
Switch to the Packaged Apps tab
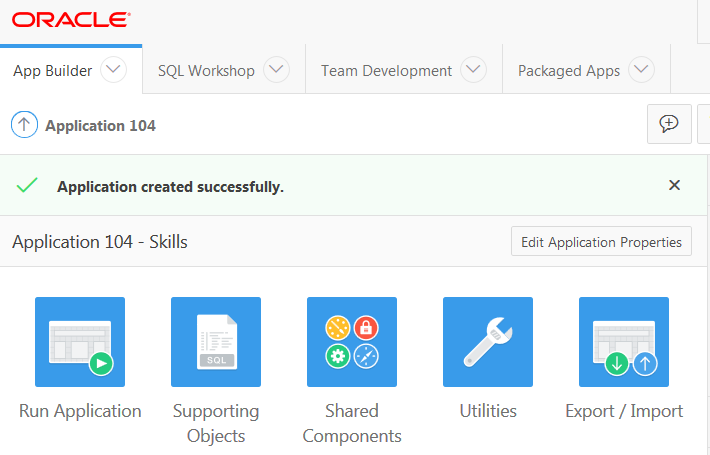pyautogui.click(x=569, y=71)
